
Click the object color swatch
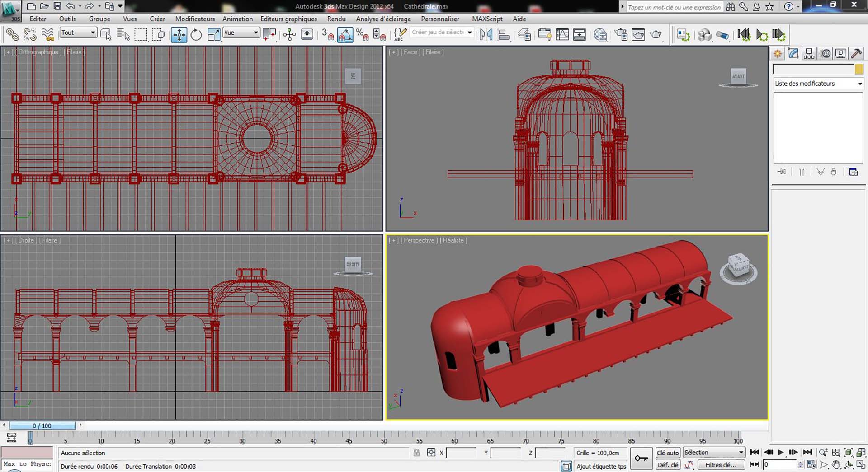pyautogui.click(x=859, y=69)
